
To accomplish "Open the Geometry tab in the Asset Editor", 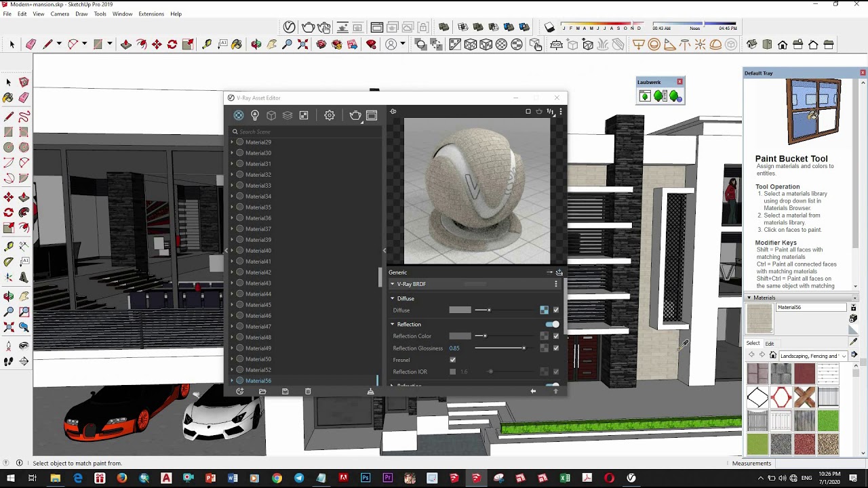I will coord(271,115).
